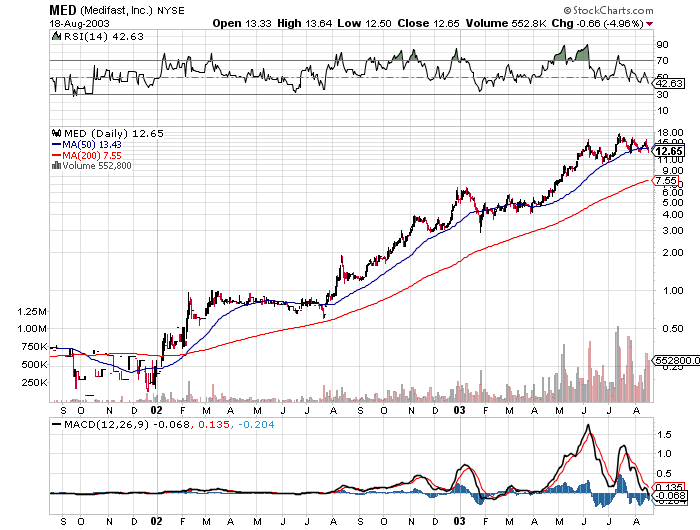Click the red down-arrow change indicator
The height and width of the screenshot is (530, 700).
click(650, 24)
